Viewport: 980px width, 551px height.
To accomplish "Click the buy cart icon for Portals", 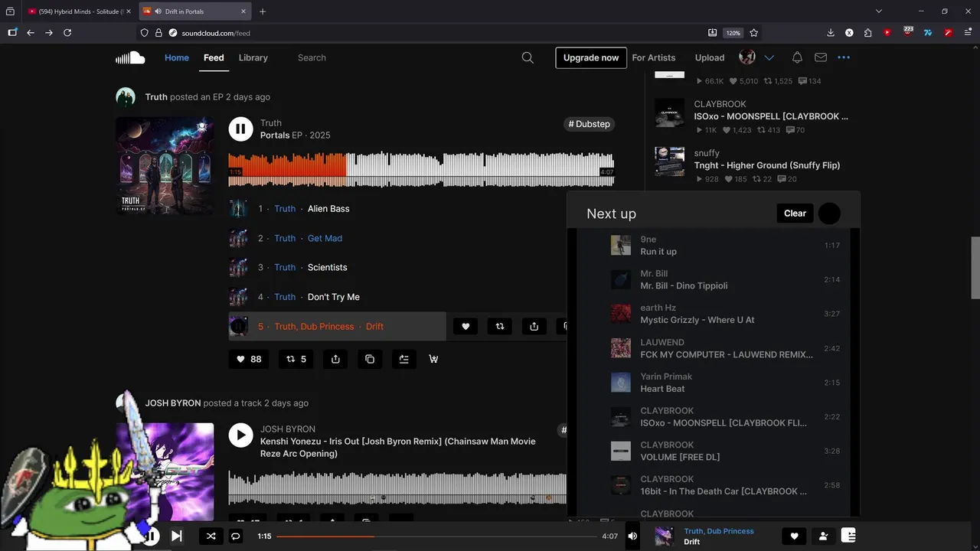I will click(x=433, y=359).
